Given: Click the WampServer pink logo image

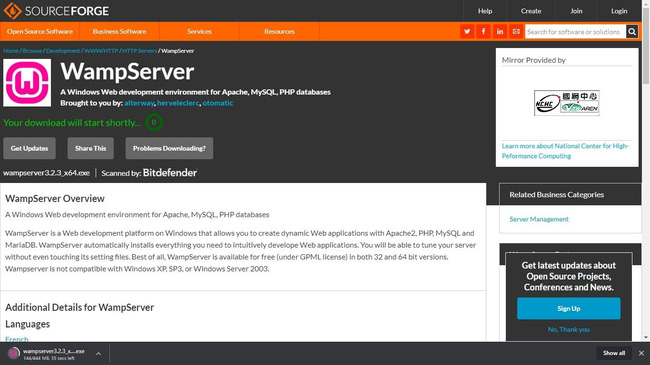Looking at the screenshot, I should click(27, 83).
